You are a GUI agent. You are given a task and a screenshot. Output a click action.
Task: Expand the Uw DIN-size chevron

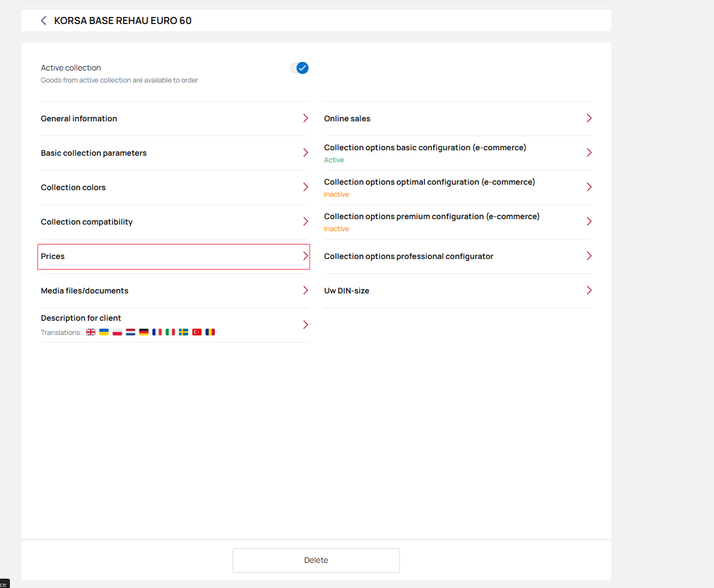click(589, 291)
